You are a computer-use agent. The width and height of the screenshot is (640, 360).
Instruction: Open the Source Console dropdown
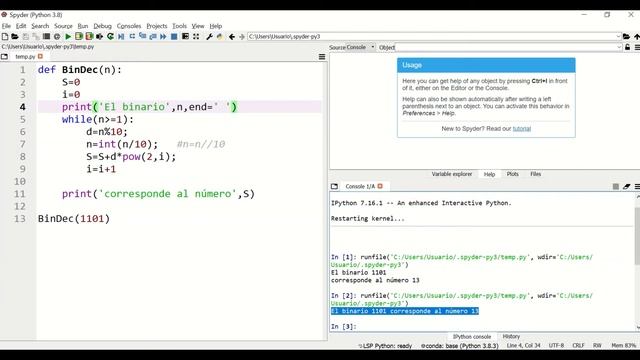click(361, 47)
